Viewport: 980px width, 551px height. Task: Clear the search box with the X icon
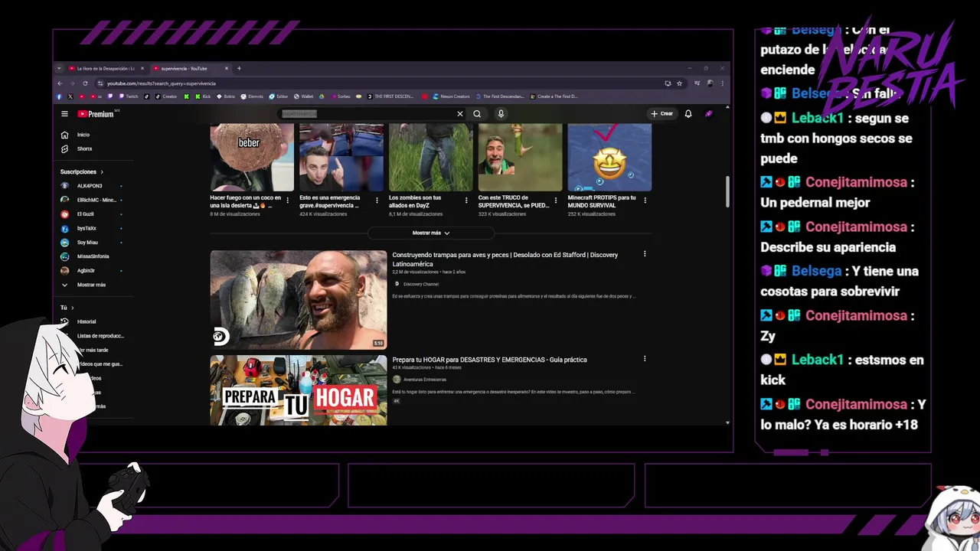[460, 114]
